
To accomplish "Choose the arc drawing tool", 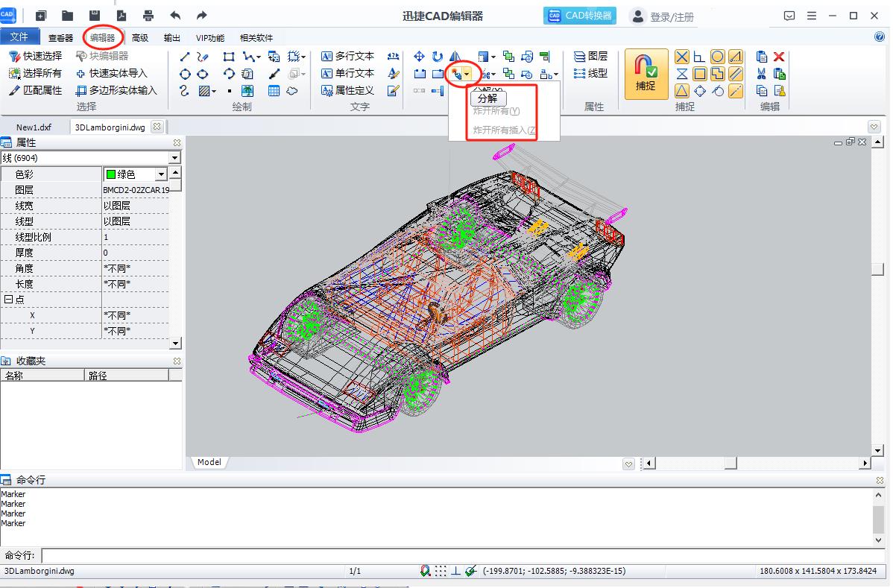I will pos(228,74).
